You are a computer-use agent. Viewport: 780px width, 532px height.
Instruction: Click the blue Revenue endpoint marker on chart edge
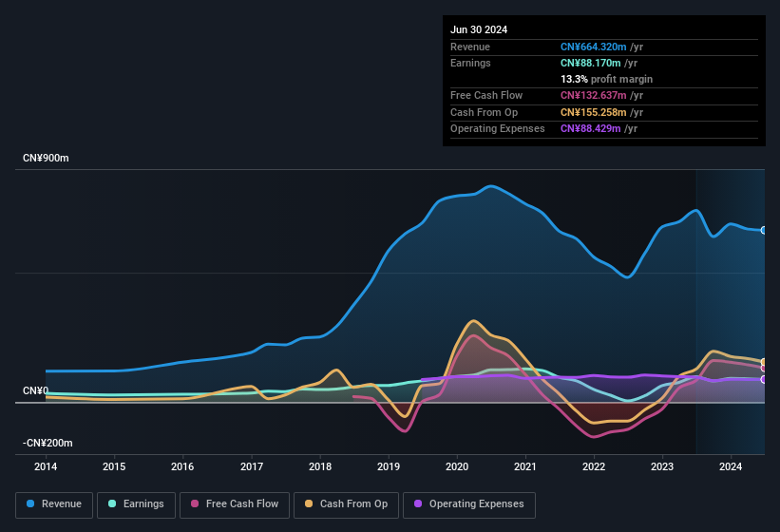coord(764,230)
